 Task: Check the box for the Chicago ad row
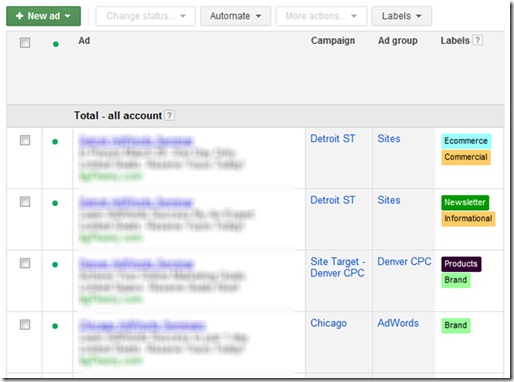(25, 324)
